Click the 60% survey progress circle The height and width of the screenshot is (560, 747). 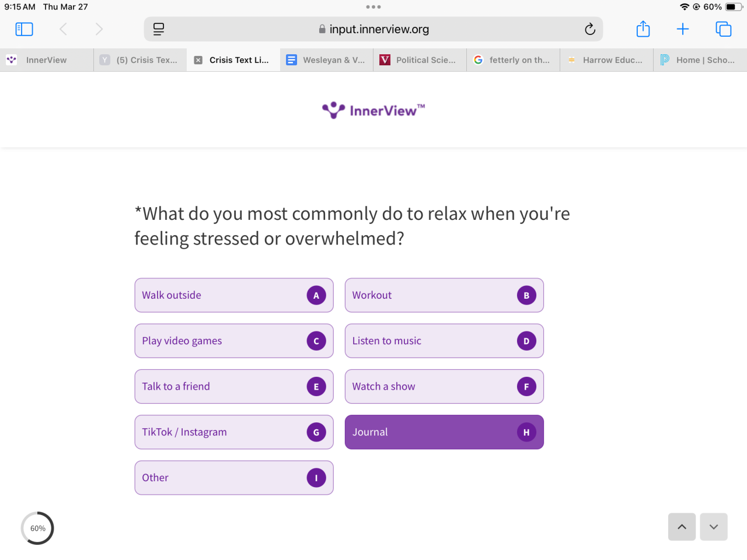(x=37, y=528)
